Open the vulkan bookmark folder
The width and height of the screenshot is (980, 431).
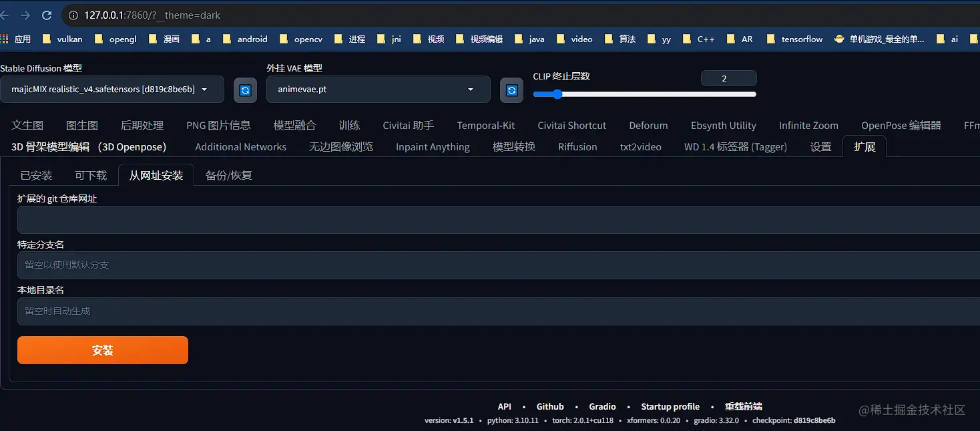tap(62, 39)
